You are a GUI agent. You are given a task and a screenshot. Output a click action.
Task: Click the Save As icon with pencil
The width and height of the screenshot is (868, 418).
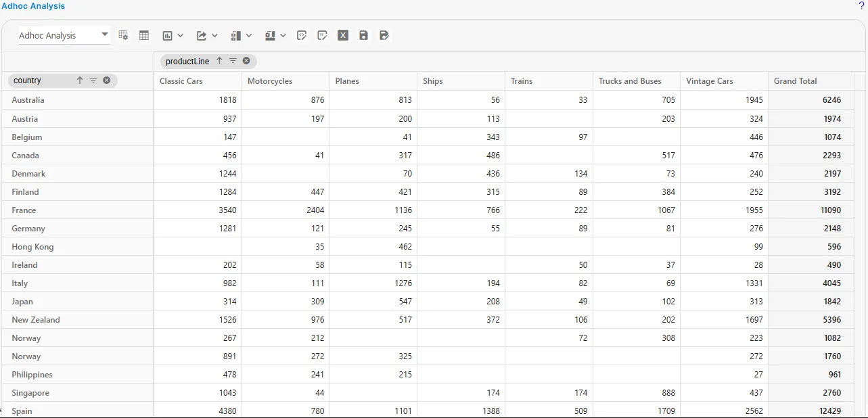coord(384,35)
